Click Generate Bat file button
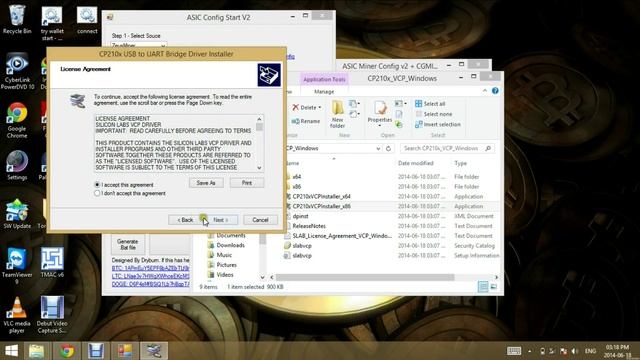This screenshot has height=360, width=640. point(128,244)
